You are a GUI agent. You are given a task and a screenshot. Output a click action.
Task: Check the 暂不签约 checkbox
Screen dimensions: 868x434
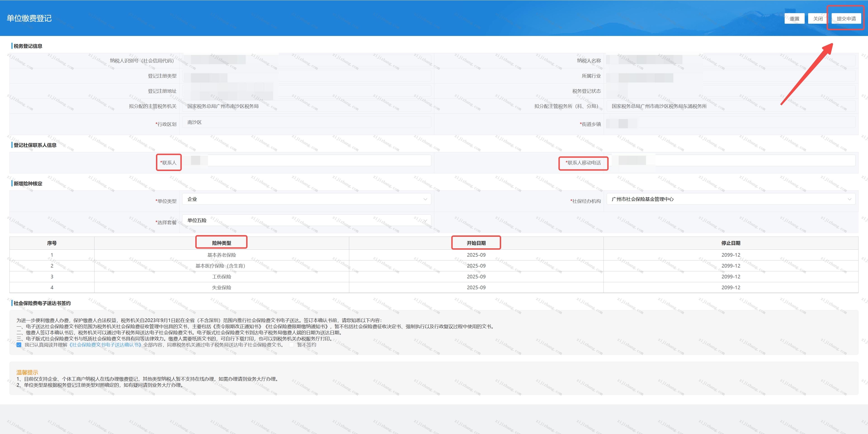292,345
